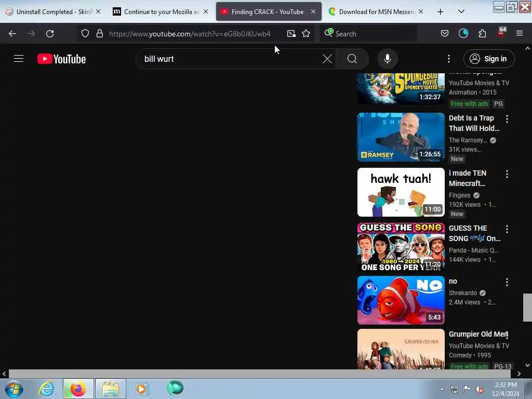Open 'i made TEN Minecraft' video title

[x=468, y=178]
